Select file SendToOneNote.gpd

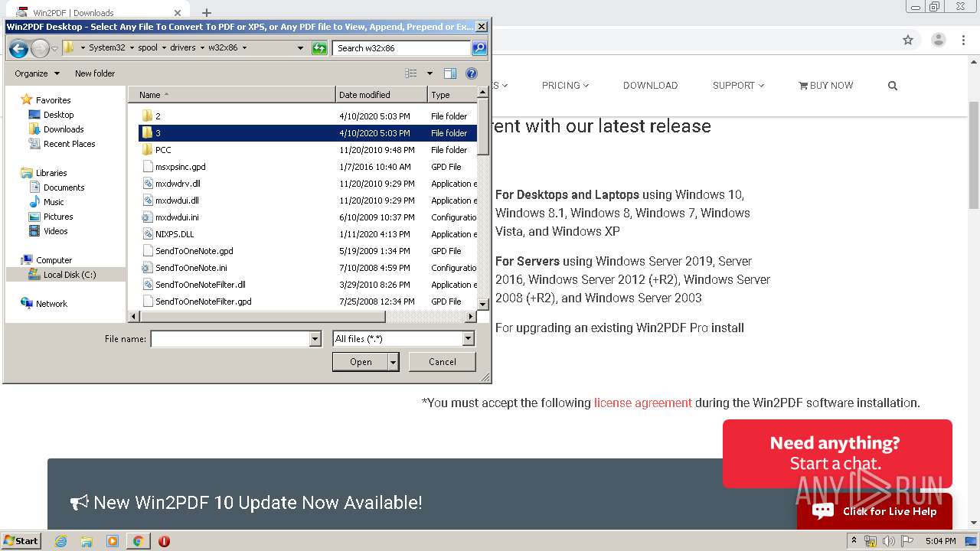308,251
